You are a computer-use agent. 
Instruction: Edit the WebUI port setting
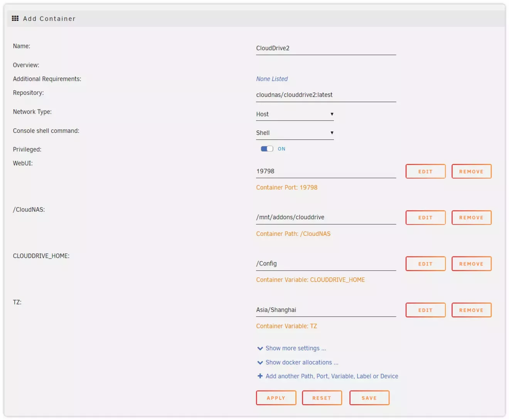coord(426,171)
